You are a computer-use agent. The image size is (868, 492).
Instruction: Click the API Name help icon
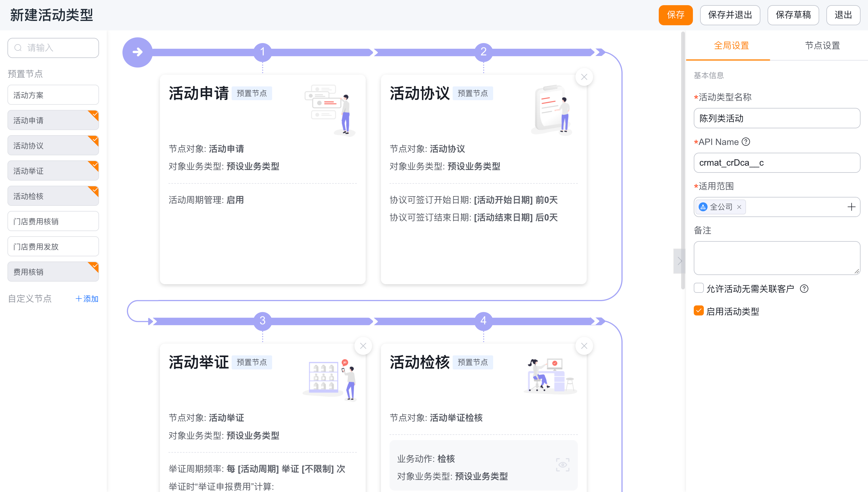point(746,142)
